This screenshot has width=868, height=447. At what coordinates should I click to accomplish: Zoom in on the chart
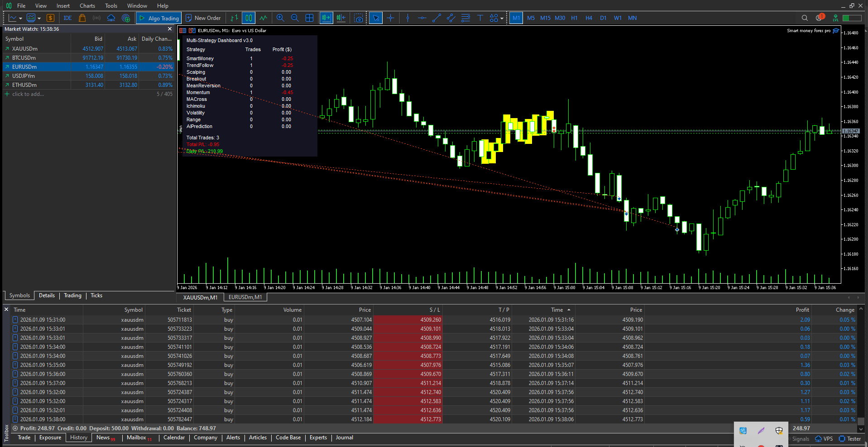point(280,18)
